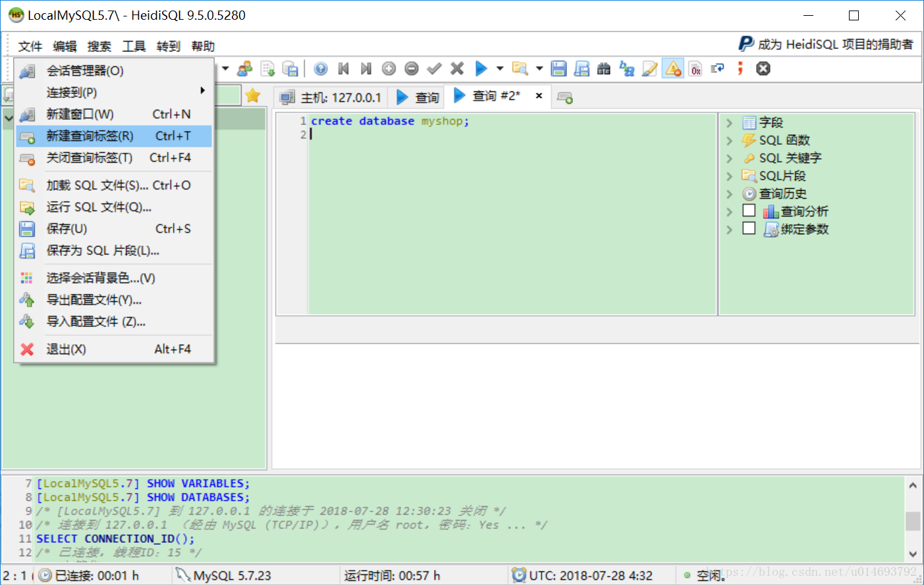This screenshot has height=585, width=924.
Task: Toggle the wrap long lines icon
Action: coord(718,68)
